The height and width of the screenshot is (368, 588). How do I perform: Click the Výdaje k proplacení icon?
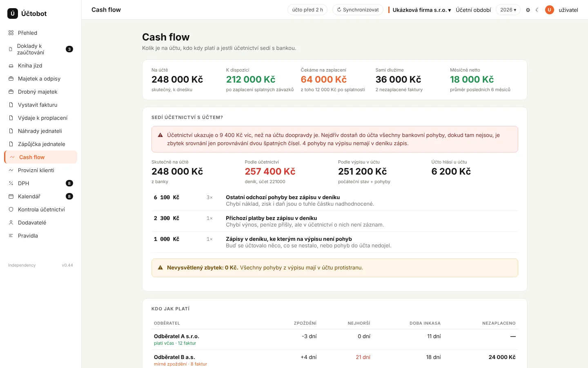pyautogui.click(x=11, y=118)
